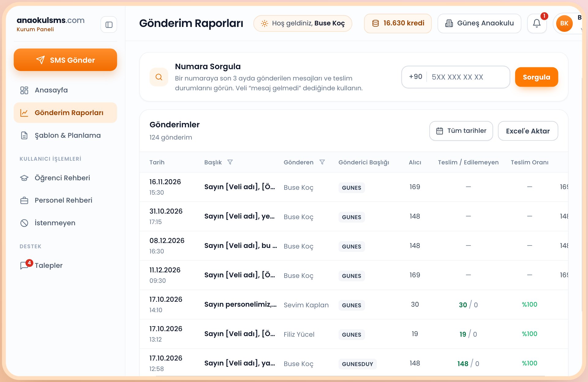The height and width of the screenshot is (382, 588).
Task: Click the Öğrenci Rehberi graduation cap icon
Action: pos(24,178)
